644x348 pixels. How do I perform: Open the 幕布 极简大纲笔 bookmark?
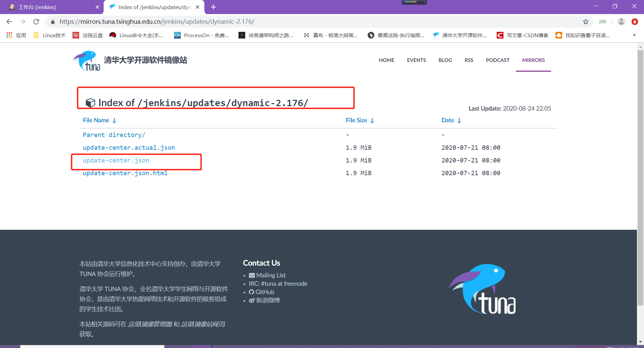(331, 35)
